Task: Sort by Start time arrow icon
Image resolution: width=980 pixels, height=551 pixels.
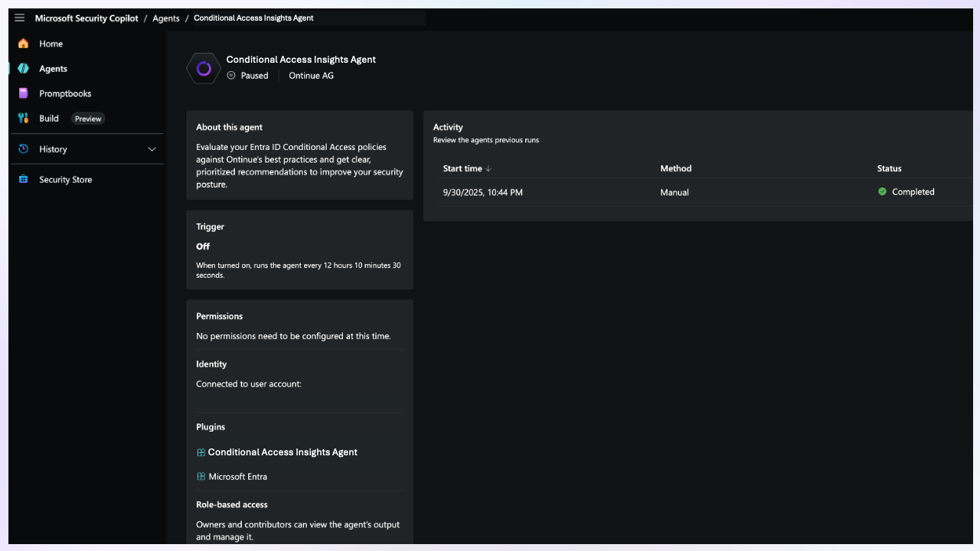Action: (488, 168)
